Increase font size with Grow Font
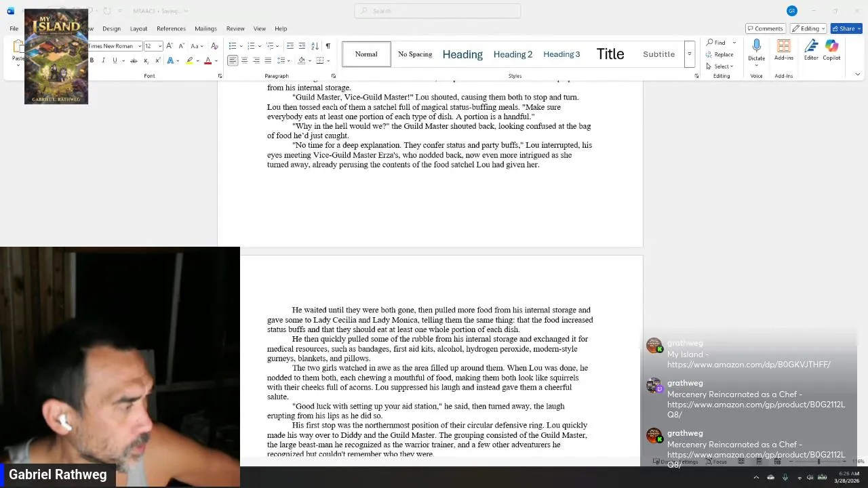This screenshot has height=488, width=868. click(170, 46)
